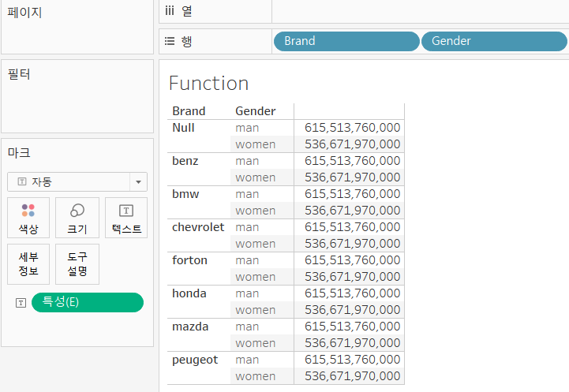The width and height of the screenshot is (569, 392).
Task: Click women under the honda brand
Action: pyautogui.click(x=256, y=310)
